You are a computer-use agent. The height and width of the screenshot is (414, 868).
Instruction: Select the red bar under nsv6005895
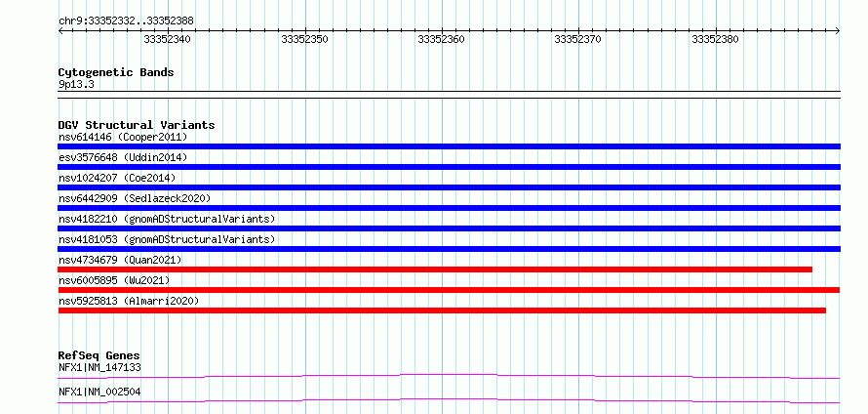pyautogui.click(x=449, y=290)
